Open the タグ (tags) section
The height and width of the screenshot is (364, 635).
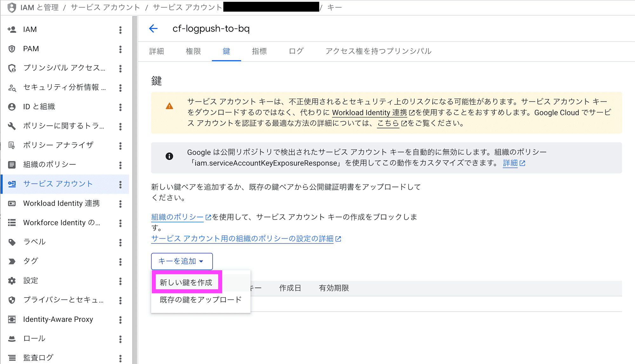[x=31, y=261]
